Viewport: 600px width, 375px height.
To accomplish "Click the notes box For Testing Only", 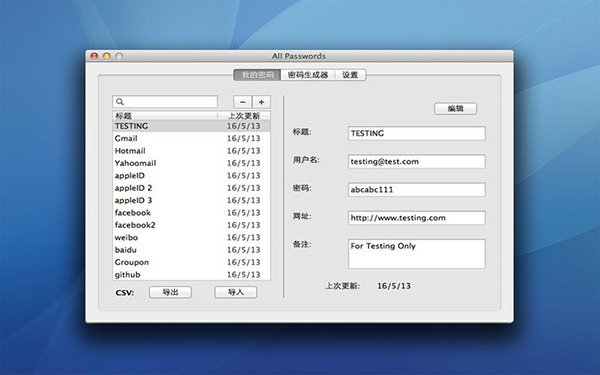I will (x=417, y=254).
